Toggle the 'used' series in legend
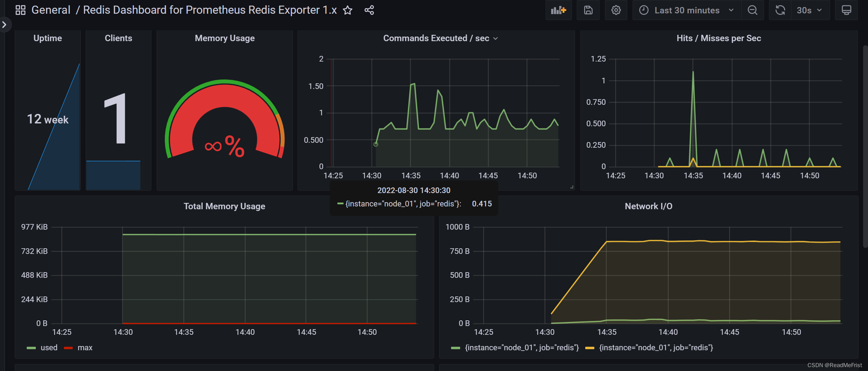The image size is (868, 371). 49,347
